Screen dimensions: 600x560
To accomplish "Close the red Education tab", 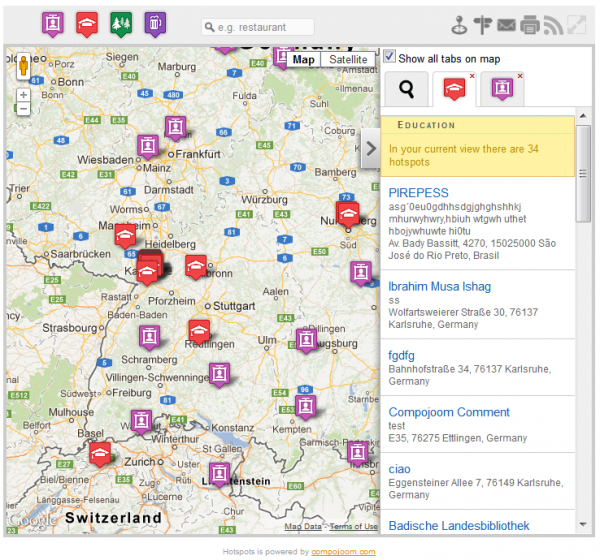I will [x=472, y=76].
